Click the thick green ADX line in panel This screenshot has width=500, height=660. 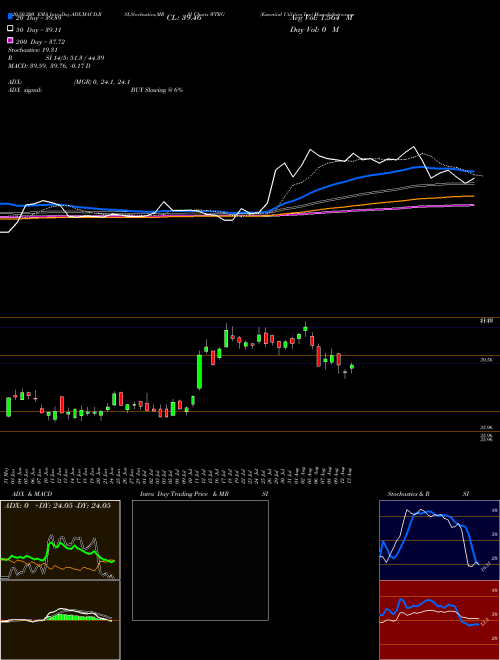coord(57,553)
